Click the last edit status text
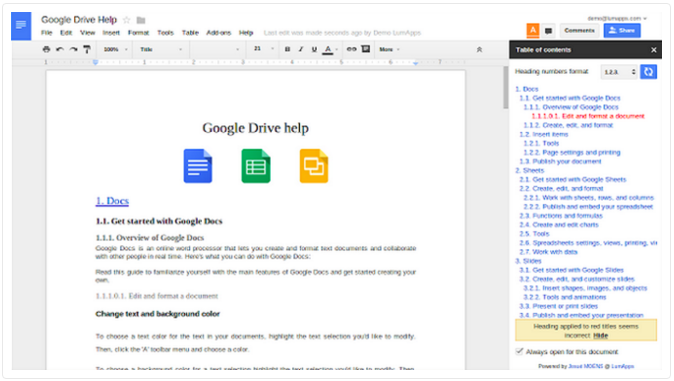Image resolution: width=674 pixels, height=381 pixels. (x=342, y=33)
